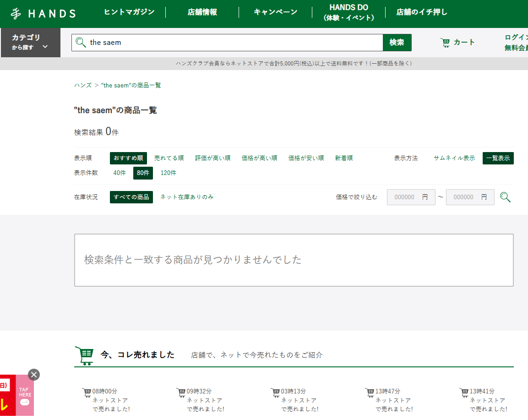Click the 検索結果 0件 text
528x420 pixels.
(x=96, y=131)
